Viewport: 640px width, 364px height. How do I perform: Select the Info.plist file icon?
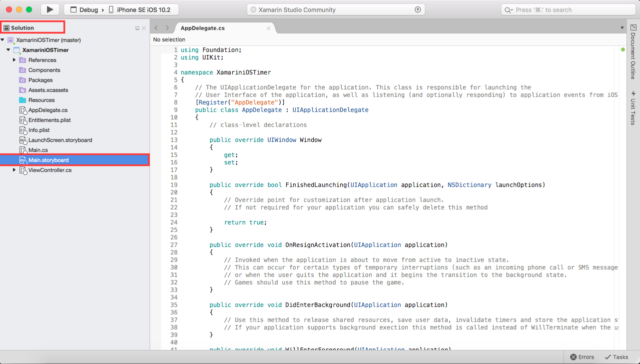coord(23,130)
